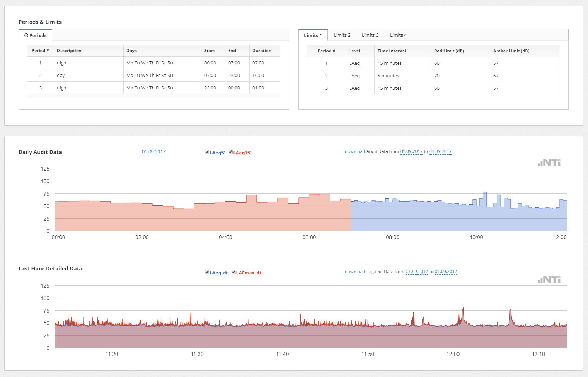
Task: Open the Log text Data end date
Action: point(446,272)
